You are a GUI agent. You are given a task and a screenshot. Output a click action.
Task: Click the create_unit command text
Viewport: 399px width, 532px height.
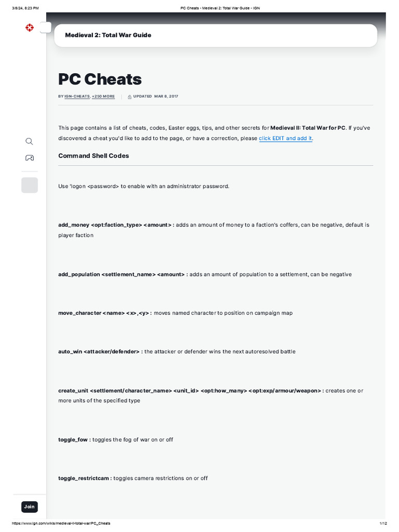pos(73,391)
